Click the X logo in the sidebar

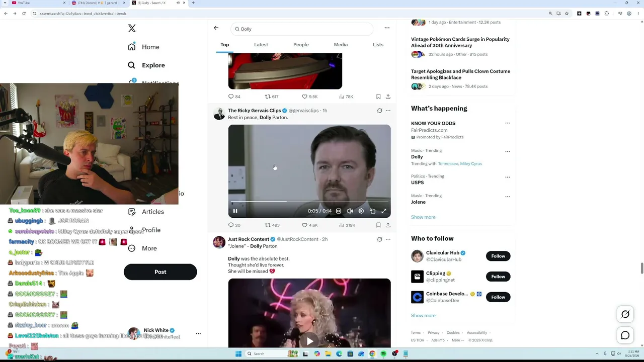click(132, 29)
